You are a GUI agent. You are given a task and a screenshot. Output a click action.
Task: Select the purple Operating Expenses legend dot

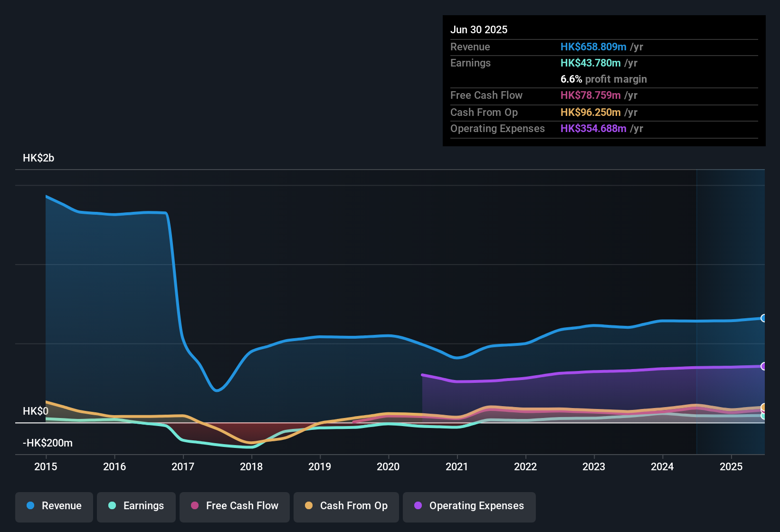pyautogui.click(x=418, y=506)
